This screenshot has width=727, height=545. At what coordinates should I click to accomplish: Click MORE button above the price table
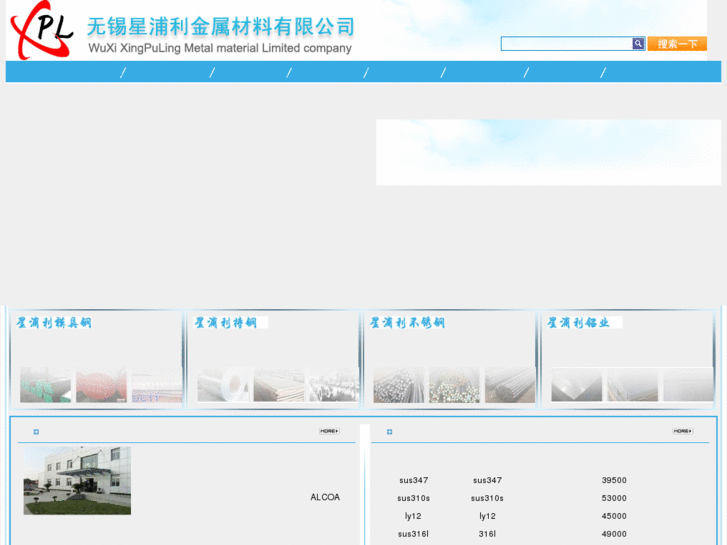click(x=682, y=431)
